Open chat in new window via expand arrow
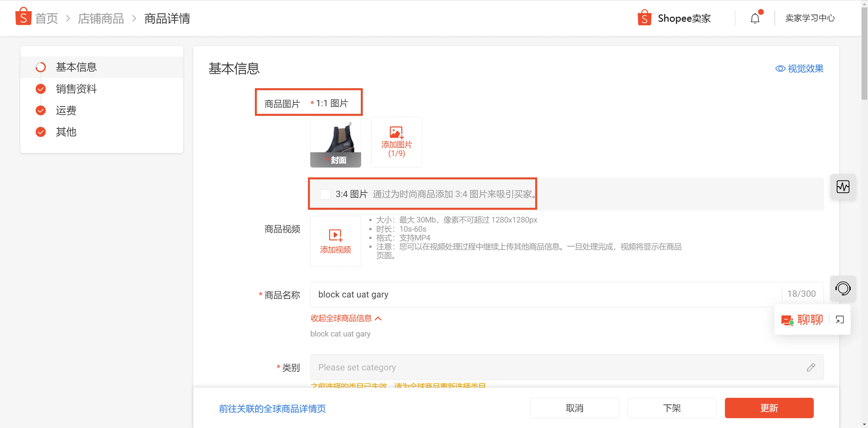Viewport: 868px width, 428px height. click(x=839, y=319)
